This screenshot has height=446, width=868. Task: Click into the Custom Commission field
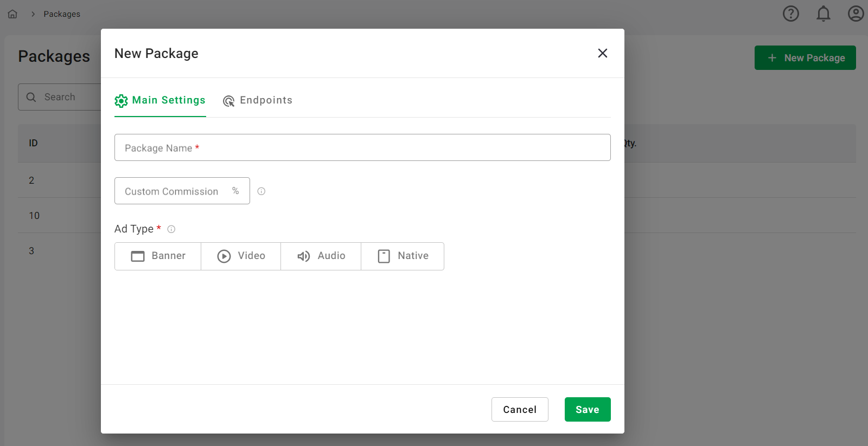[x=174, y=191]
